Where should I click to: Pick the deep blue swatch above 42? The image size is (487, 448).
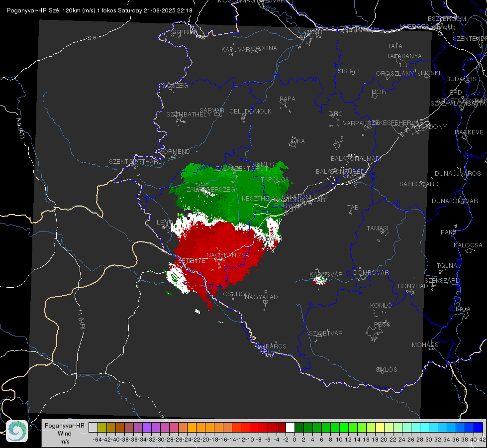[x=479, y=427]
